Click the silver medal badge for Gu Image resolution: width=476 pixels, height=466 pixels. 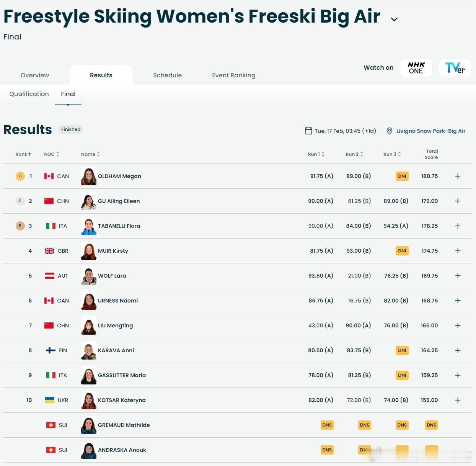tap(20, 201)
